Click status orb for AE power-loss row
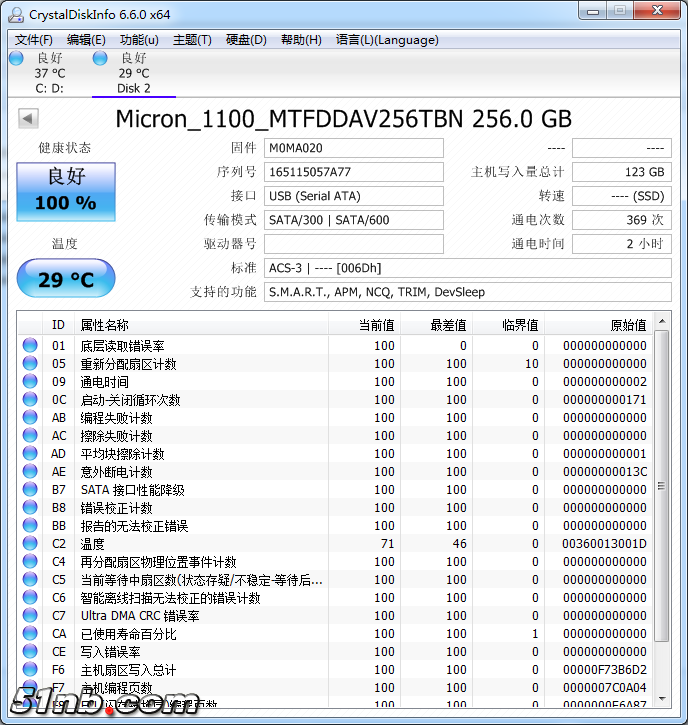Screen dimensions: 688x725 point(30,472)
